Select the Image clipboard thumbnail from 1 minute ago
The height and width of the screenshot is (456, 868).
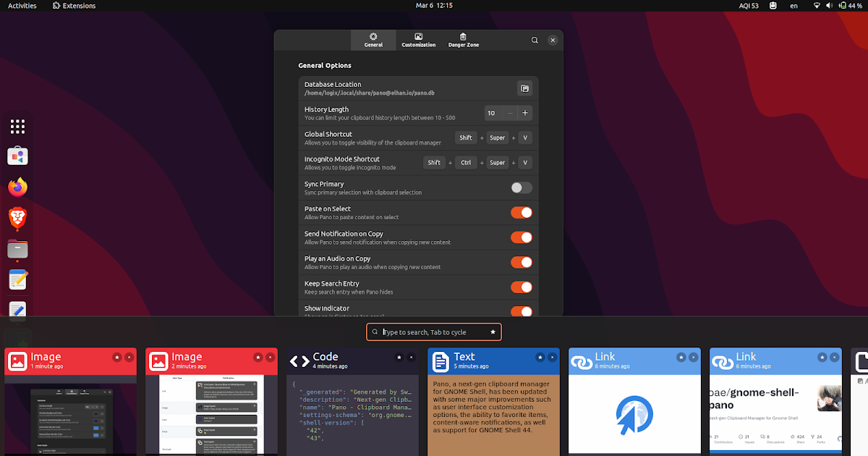coord(70,415)
